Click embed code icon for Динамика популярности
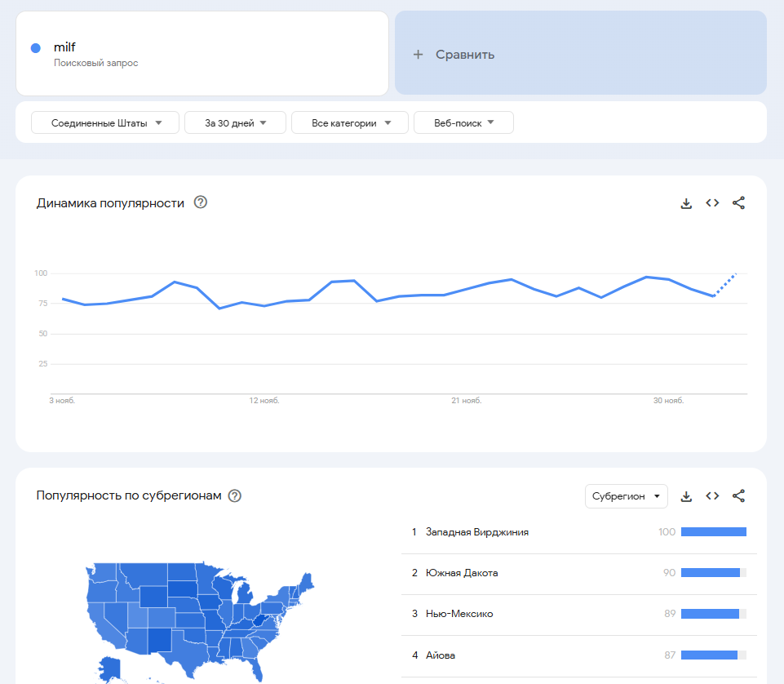The image size is (784, 684). pos(712,203)
